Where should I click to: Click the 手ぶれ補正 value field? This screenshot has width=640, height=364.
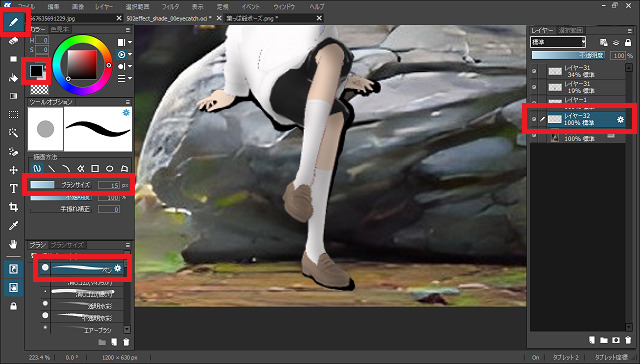click(x=109, y=209)
